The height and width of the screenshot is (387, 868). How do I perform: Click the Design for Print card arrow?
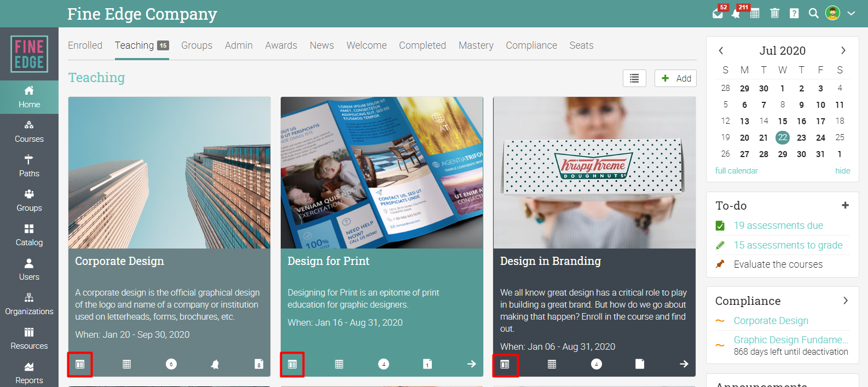471,364
